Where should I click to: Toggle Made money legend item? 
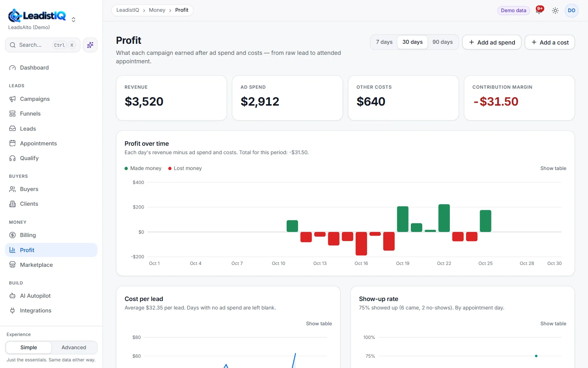(x=143, y=168)
